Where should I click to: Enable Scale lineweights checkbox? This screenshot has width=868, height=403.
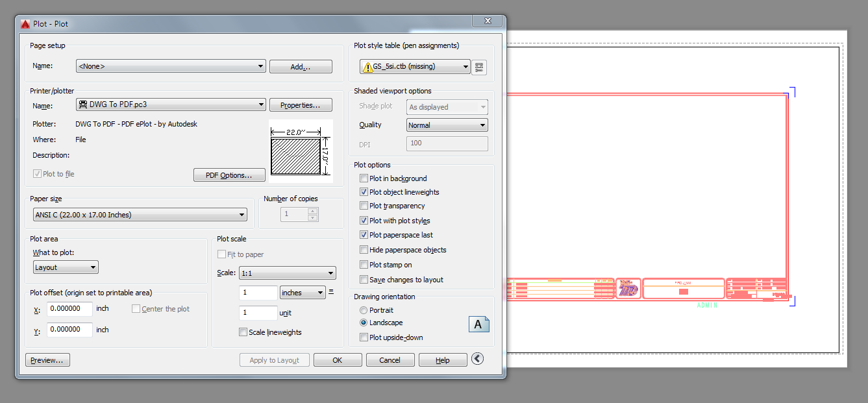coord(243,332)
